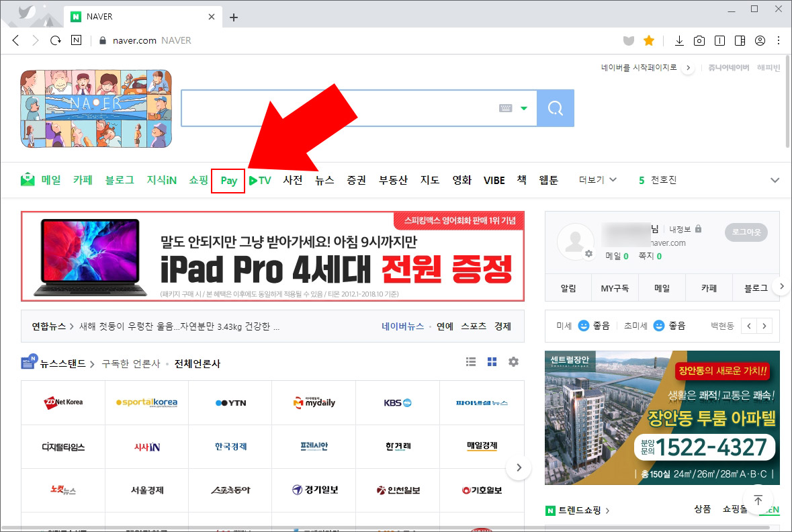Screen dimensions: 792x532
Task: Open the 스포츠 news link
Action: (x=474, y=326)
